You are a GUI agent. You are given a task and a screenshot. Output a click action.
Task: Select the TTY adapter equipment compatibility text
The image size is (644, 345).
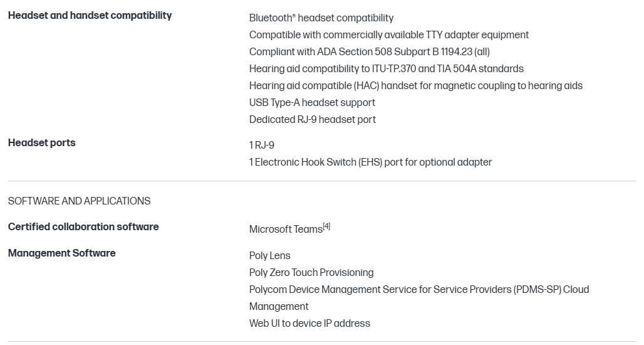click(388, 35)
